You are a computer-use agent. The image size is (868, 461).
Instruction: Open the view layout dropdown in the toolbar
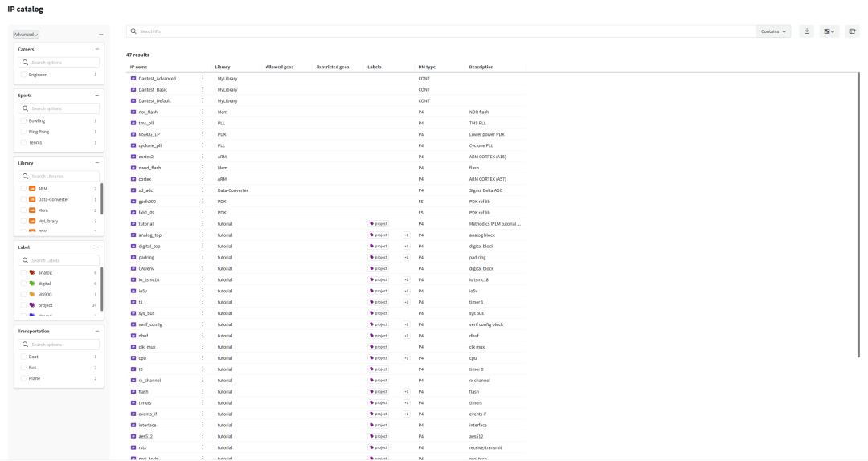(829, 31)
